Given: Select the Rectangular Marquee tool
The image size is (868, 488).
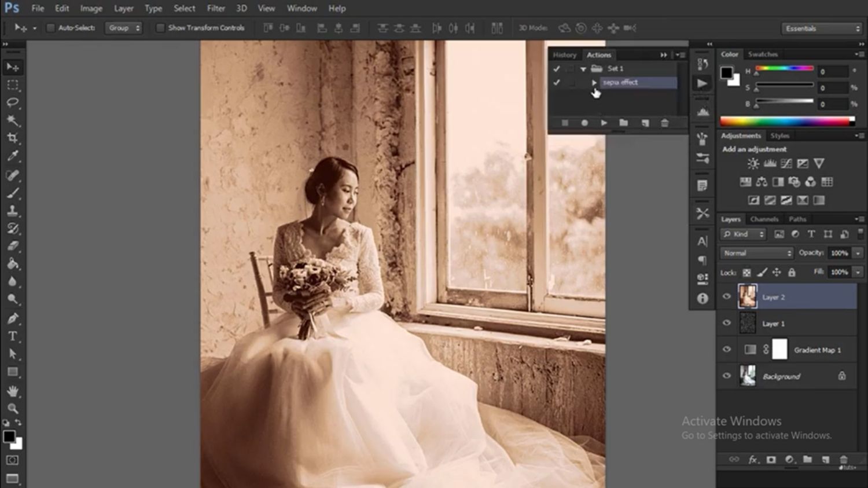Looking at the screenshot, I should 13,85.
